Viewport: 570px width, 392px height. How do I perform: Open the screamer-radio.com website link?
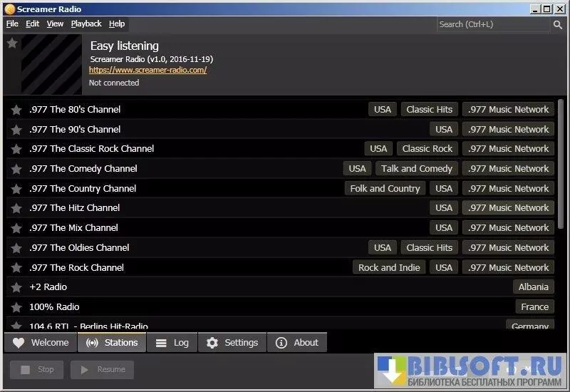tap(147, 70)
